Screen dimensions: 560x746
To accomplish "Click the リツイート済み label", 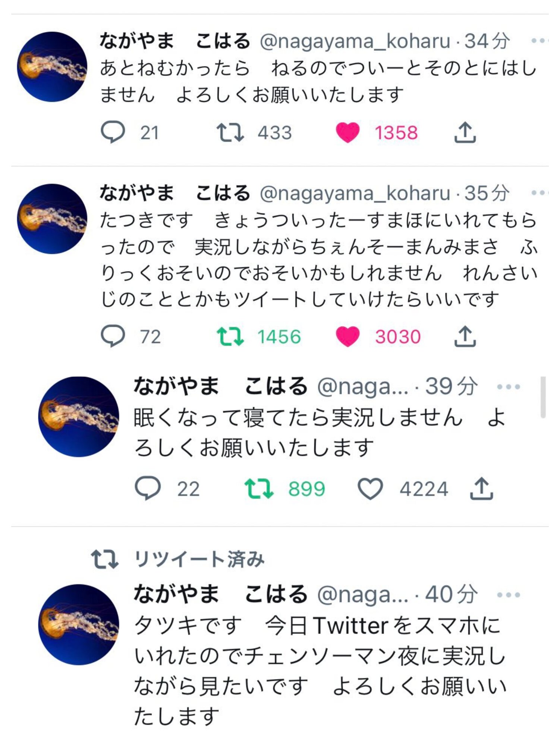I will click(x=199, y=559).
